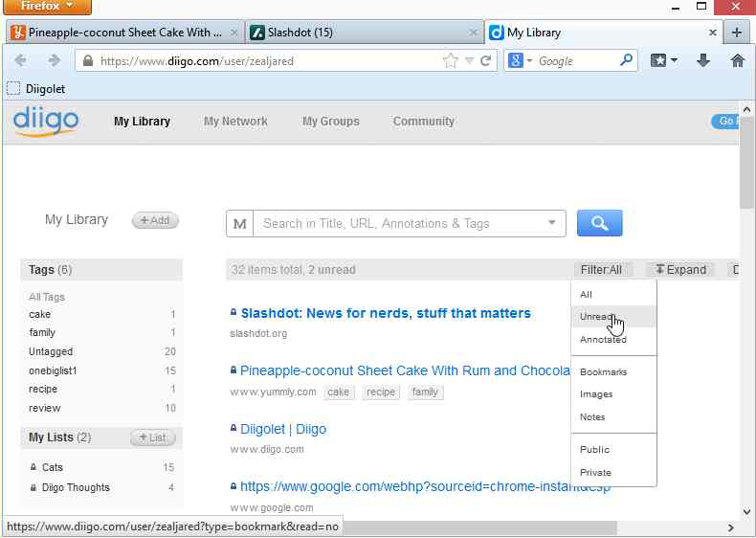Viewport: 756px width, 538px height.
Task: Filter by the family tag in sidebar
Action: (42, 332)
